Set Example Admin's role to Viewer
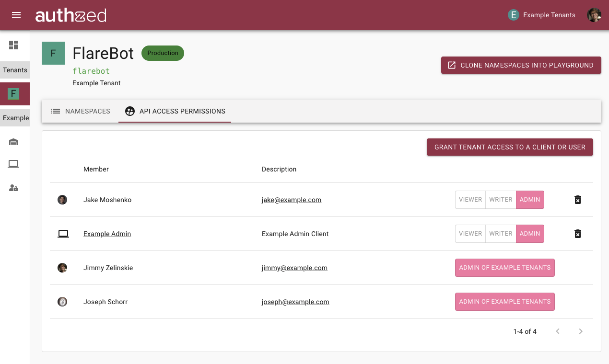Viewport: 609px width, 364px height. pos(470,234)
